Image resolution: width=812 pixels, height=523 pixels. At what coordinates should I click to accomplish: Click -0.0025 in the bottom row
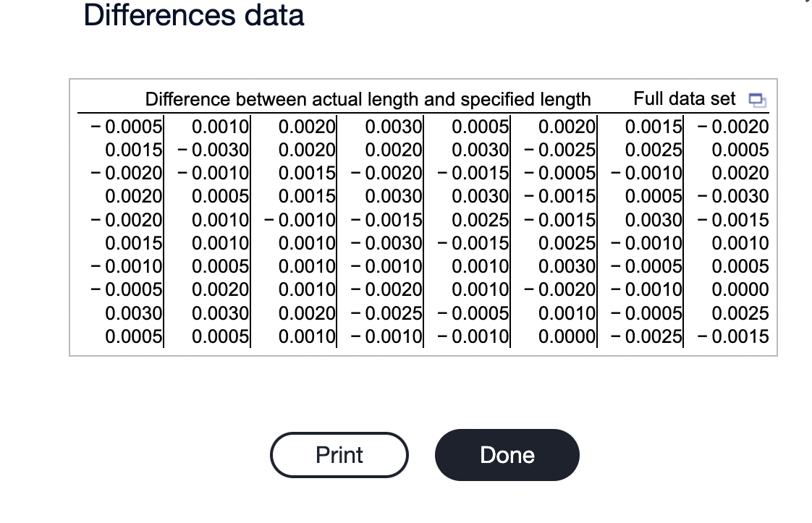tap(646, 336)
